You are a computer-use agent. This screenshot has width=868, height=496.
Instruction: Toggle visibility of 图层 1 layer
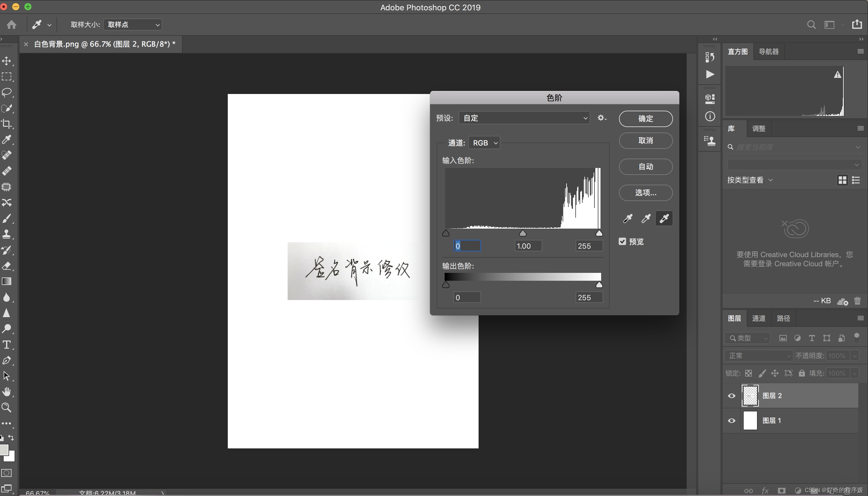[731, 421]
